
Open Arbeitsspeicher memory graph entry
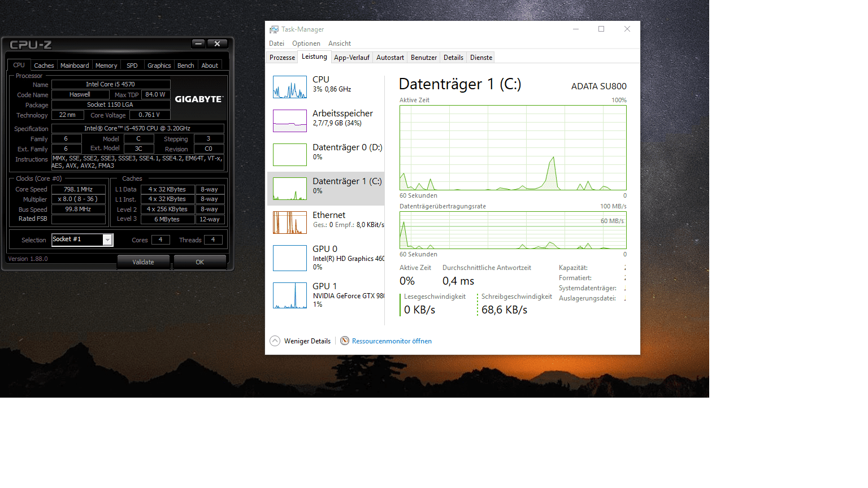(x=326, y=120)
